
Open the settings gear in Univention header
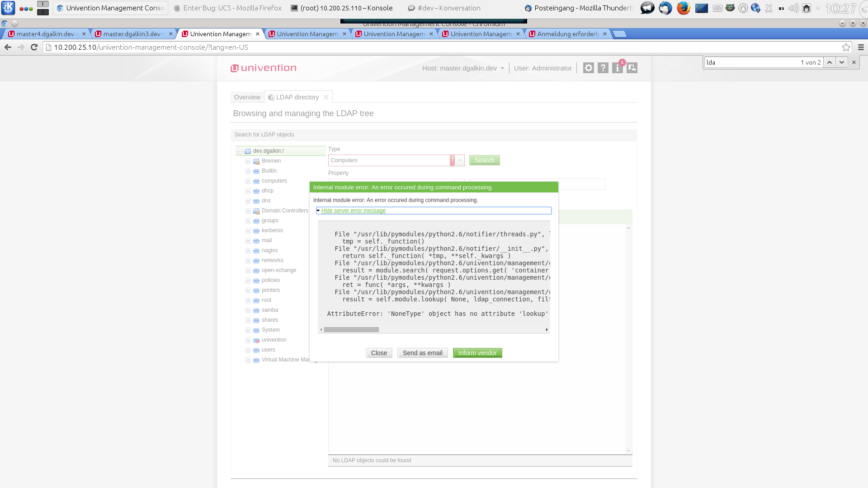(588, 68)
